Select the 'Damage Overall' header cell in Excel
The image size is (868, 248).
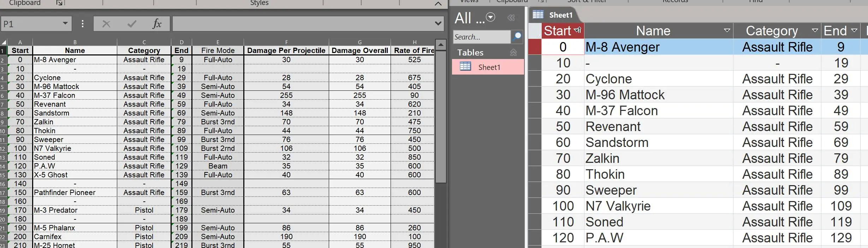pos(359,51)
